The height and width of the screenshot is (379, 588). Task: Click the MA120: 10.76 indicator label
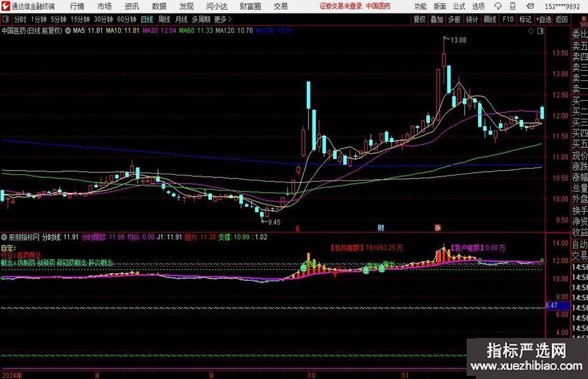[x=235, y=30]
